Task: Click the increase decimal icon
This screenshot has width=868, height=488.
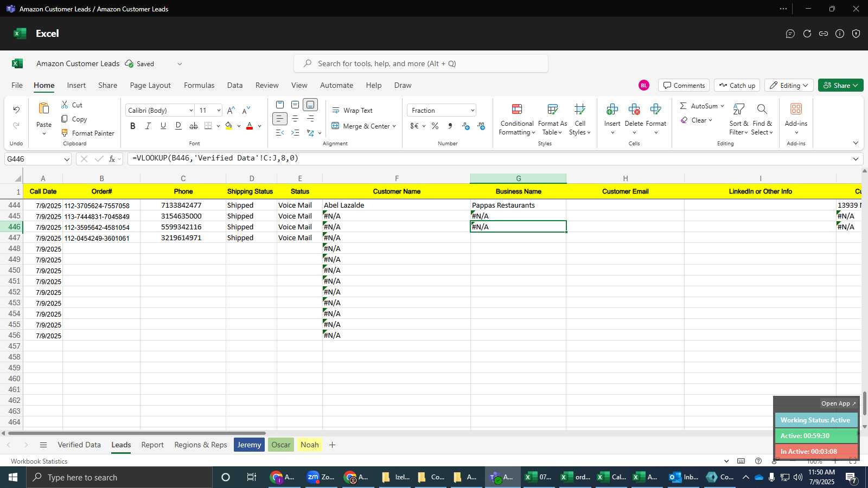Action: (466, 126)
